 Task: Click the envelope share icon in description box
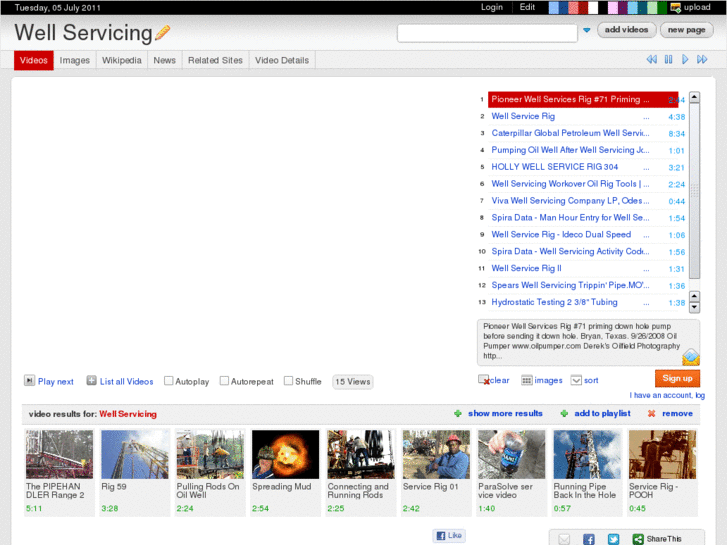tap(691, 357)
